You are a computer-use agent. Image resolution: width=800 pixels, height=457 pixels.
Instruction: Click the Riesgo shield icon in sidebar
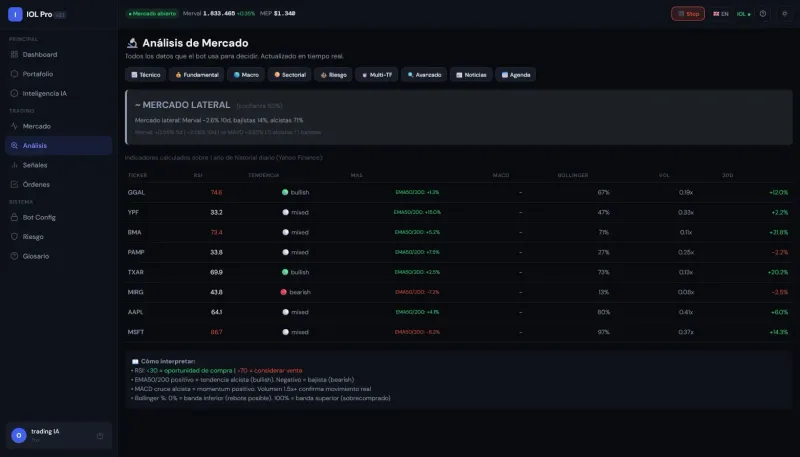(x=14, y=237)
